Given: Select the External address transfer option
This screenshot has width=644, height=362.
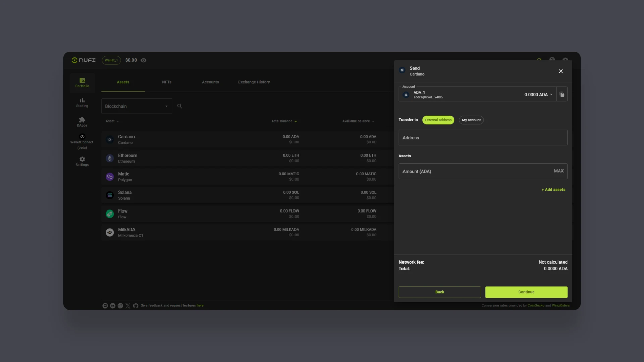Looking at the screenshot, I should pos(438,120).
